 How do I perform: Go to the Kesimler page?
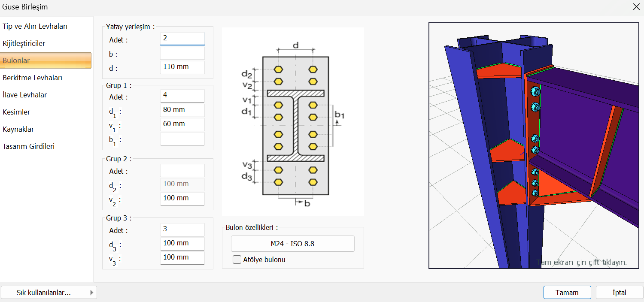(17, 112)
